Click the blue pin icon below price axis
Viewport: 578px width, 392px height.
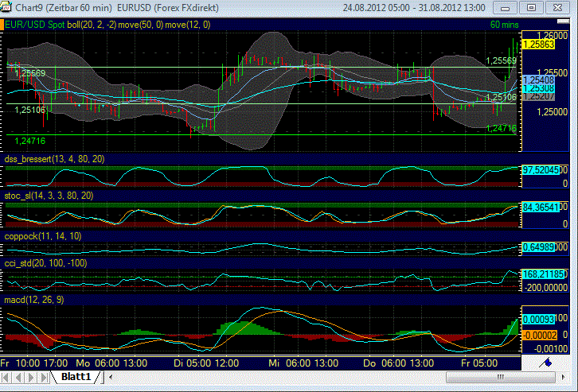pyautogui.click(x=546, y=363)
